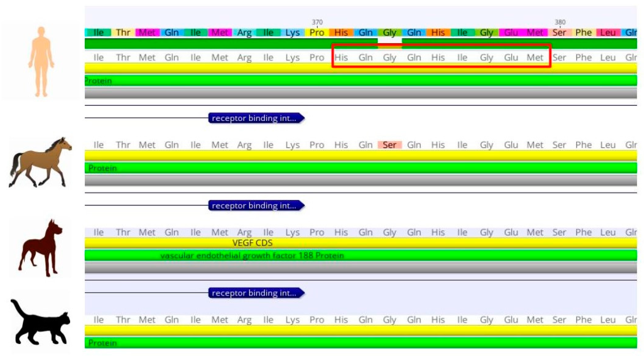Click the horse Protein green annotation track
Viewport: 644px width, 356px height.
point(360,168)
